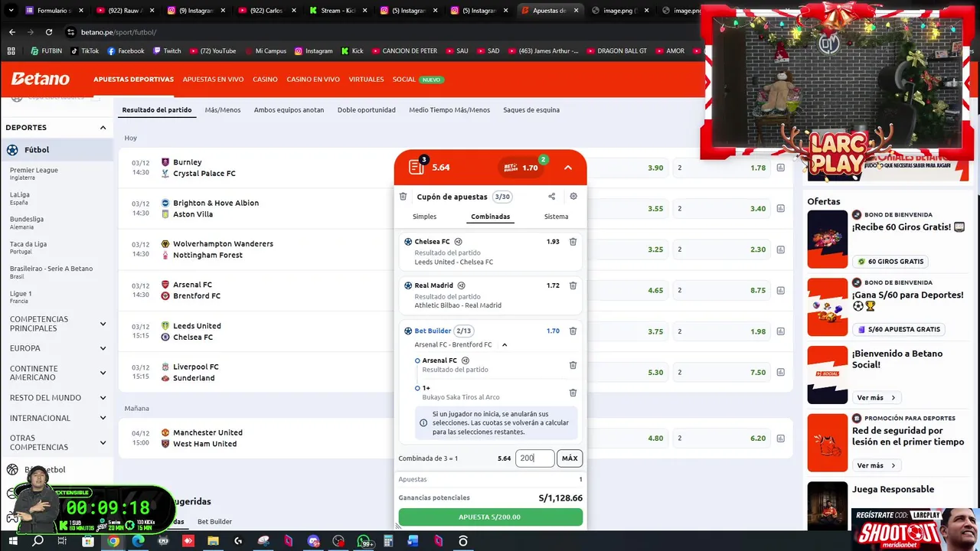Place the APUESTA S/200.00 bet
The image size is (980, 551).
point(490,517)
